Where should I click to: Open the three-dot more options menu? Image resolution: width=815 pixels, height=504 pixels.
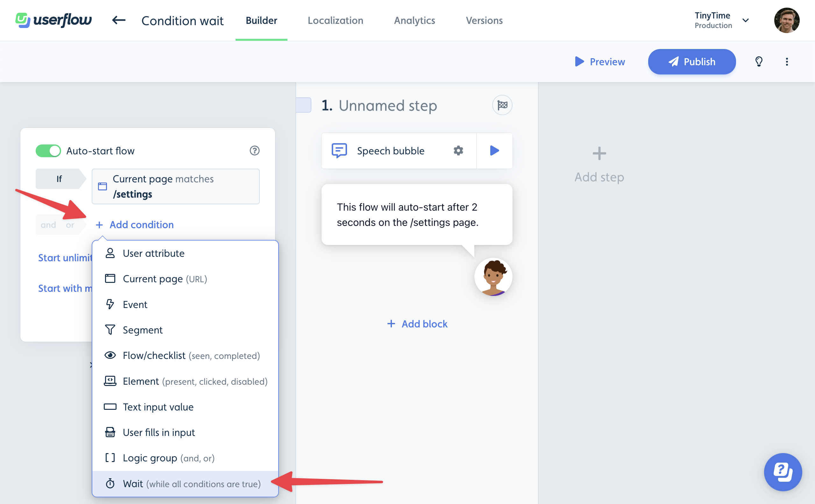787,62
